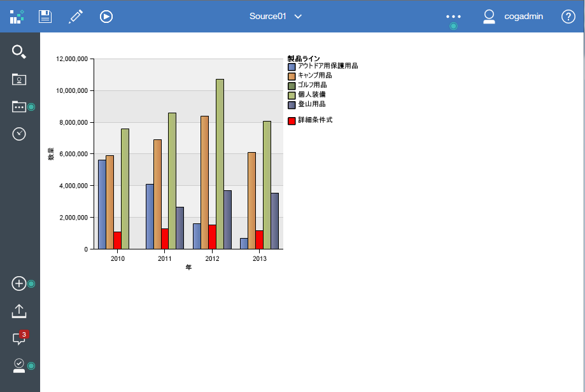Open the Help question mark icon
The image size is (585, 392).
point(568,17)
